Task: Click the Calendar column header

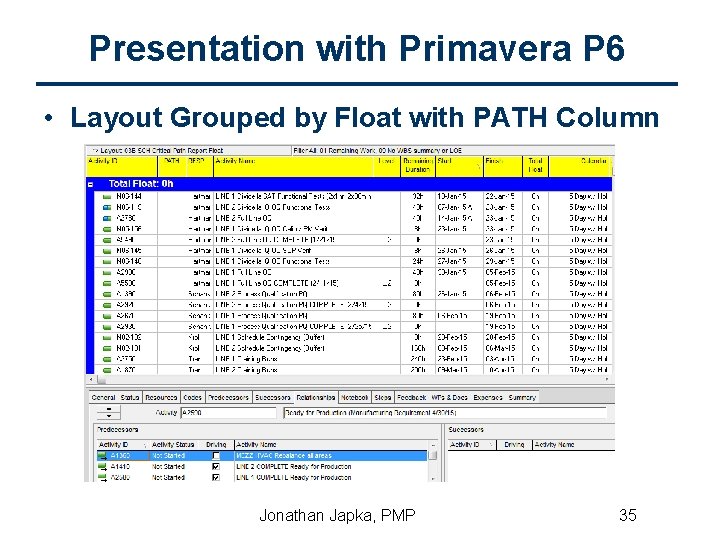Action: pos(580,166)
